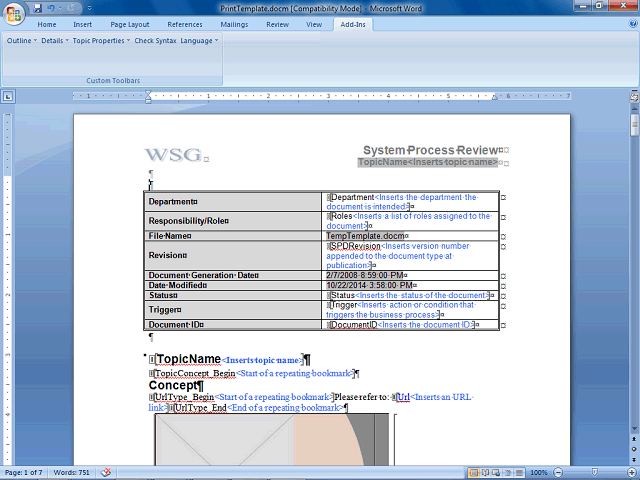The image size is (640, 480).
Task: Zoom out with the minus button
Action: click(558, 473)
